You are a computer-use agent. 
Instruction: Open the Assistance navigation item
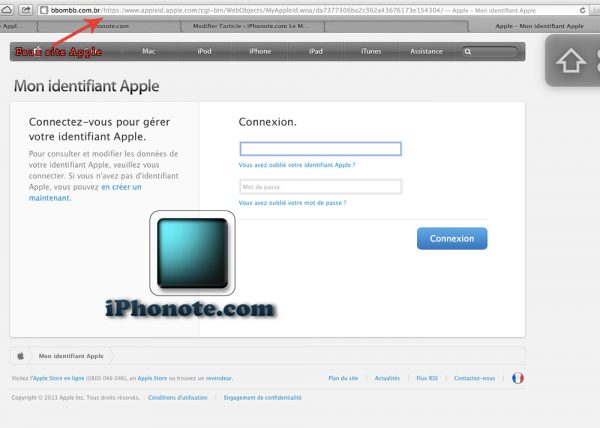(426, 51)
